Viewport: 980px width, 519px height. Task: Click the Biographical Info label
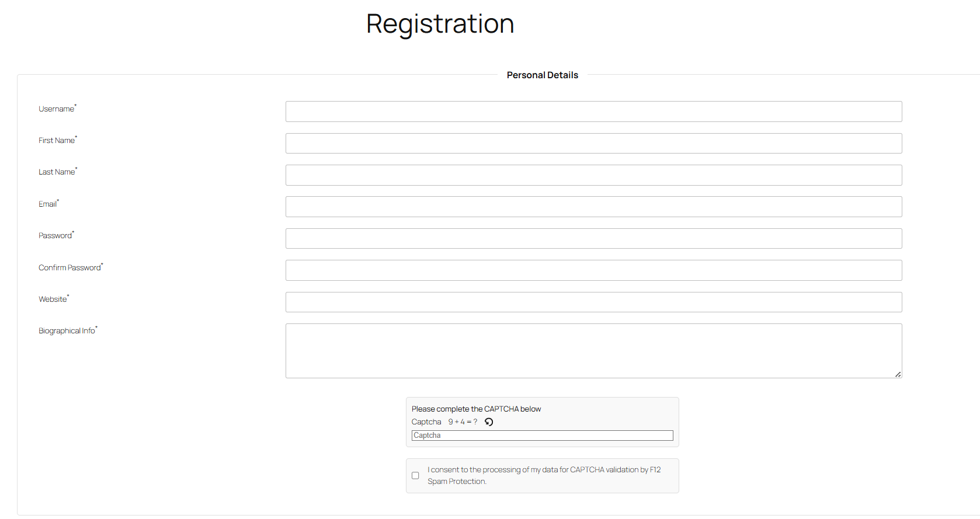coord(67,331)
